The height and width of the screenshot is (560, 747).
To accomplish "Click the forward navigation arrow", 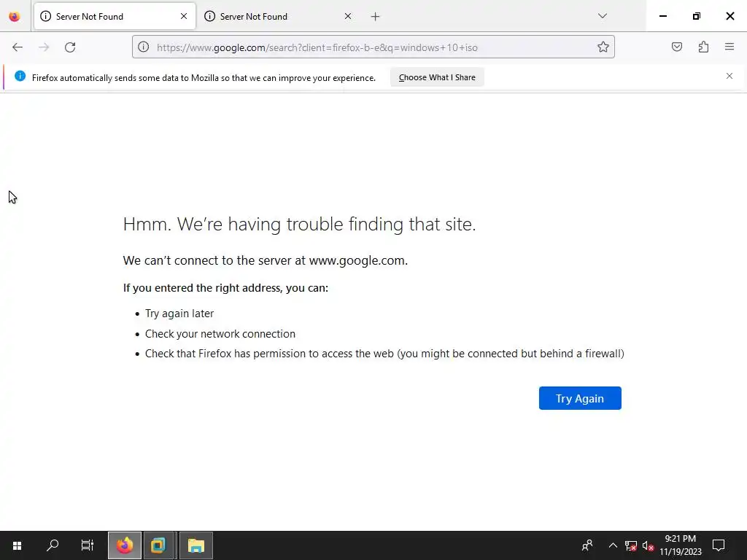I will (x=44, y=47).
